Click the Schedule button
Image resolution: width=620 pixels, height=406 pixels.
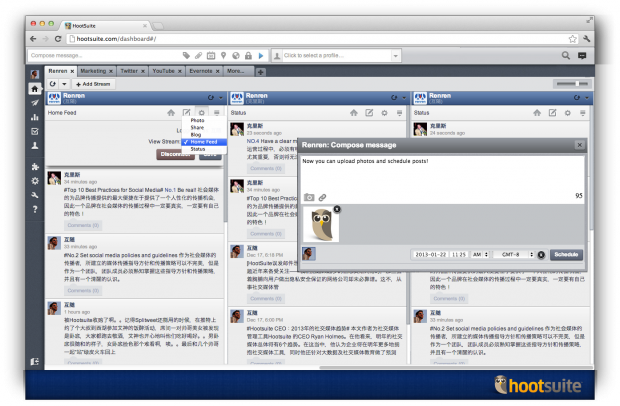tap(566, 255)
